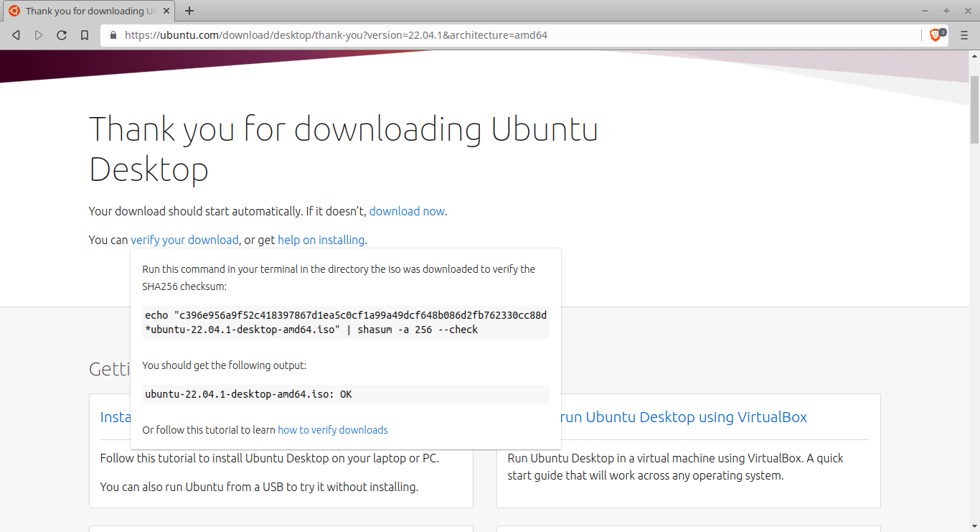
Task: Click the browser Back arrow
Action: [x=16, y=35]
